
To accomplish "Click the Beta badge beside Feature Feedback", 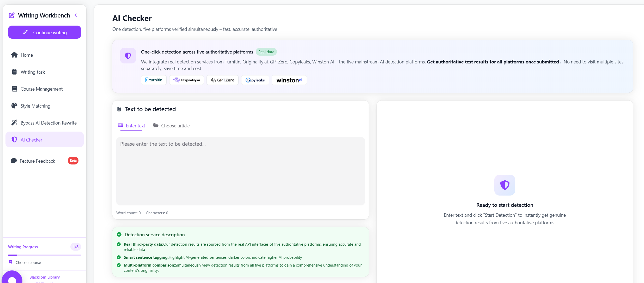I will (x=73, y=161).
